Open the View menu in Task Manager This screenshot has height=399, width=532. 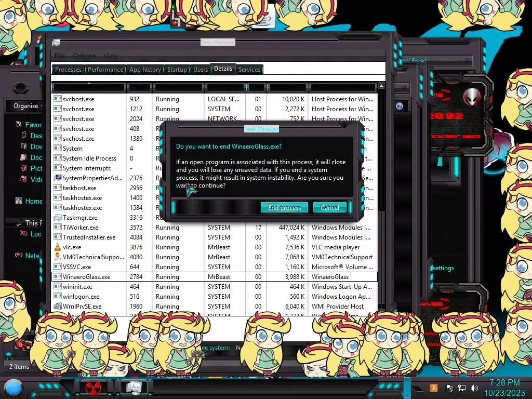click(110, 55)
